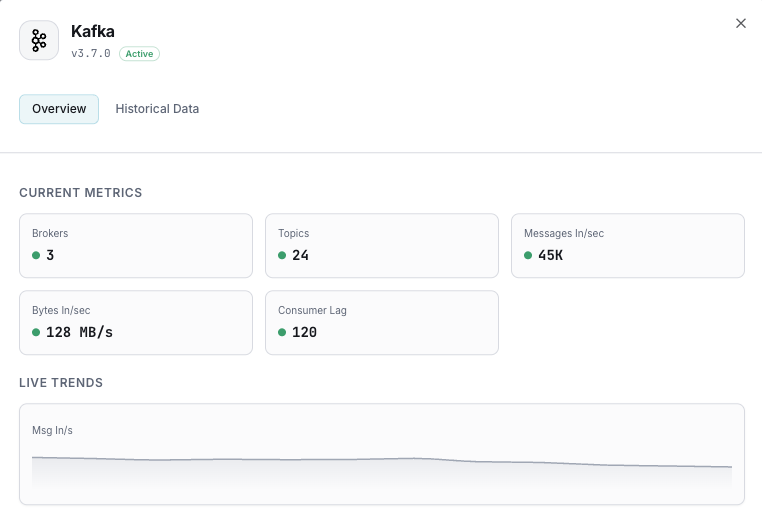
Task: Click the CURRENT METRICS section heading
Action: pyautogui.click(x=81, y=193)
